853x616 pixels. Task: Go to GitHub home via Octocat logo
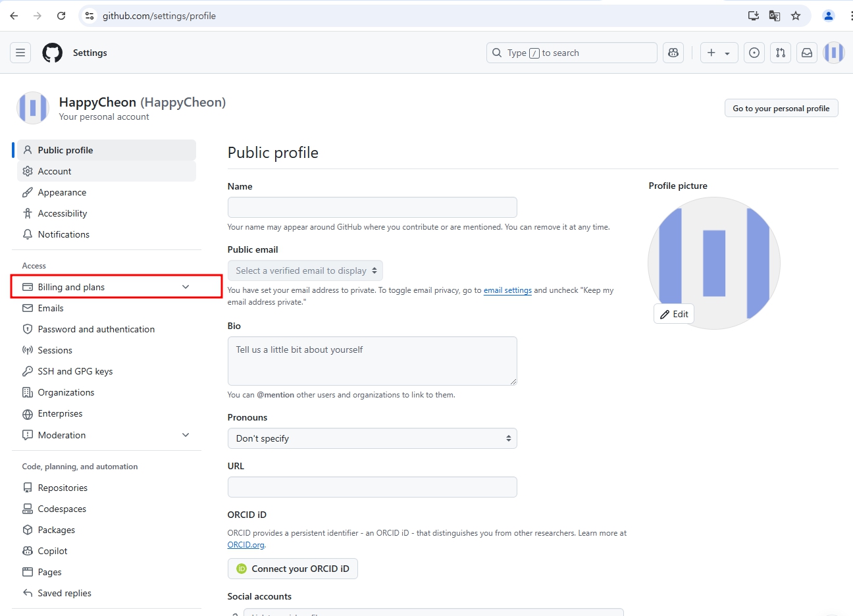click(53, 53)
